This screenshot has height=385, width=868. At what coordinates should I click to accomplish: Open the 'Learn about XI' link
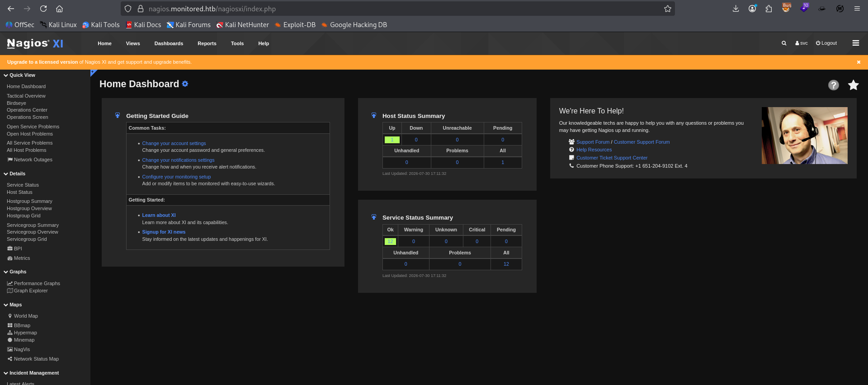coord(159,215)
